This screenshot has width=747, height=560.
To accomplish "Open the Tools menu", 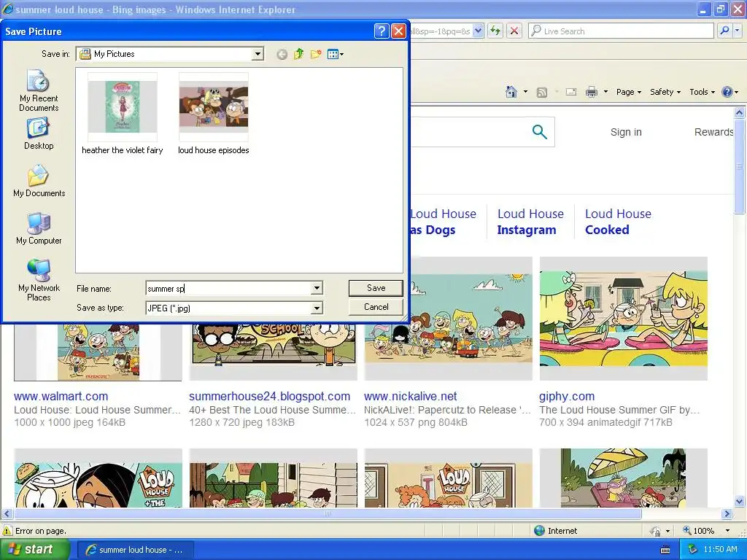I will (703, 92).
